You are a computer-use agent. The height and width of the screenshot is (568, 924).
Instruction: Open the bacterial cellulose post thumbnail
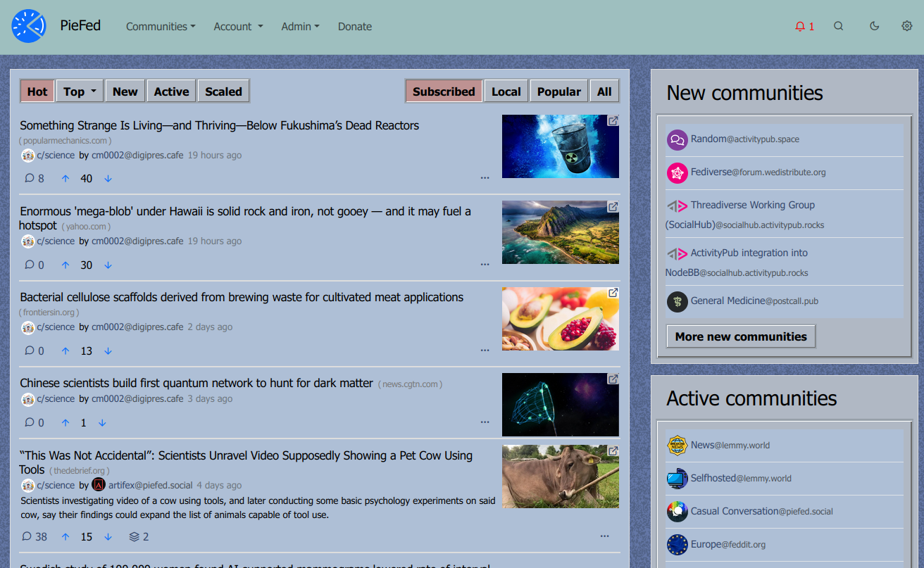[x=560, y=319]
